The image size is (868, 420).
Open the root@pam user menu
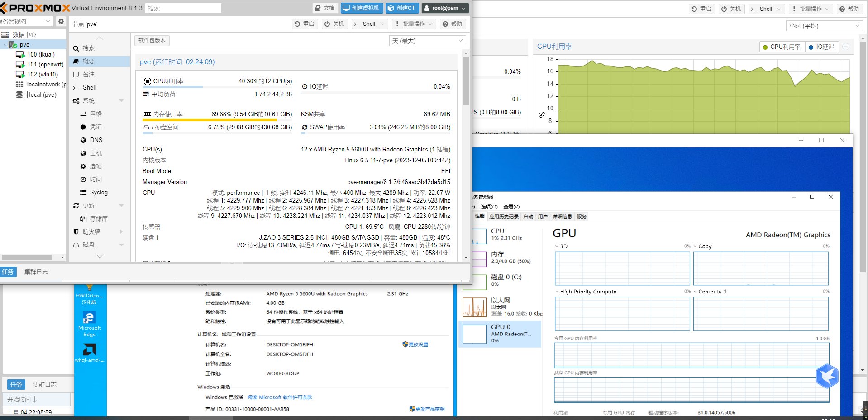(x=445, y=8)
